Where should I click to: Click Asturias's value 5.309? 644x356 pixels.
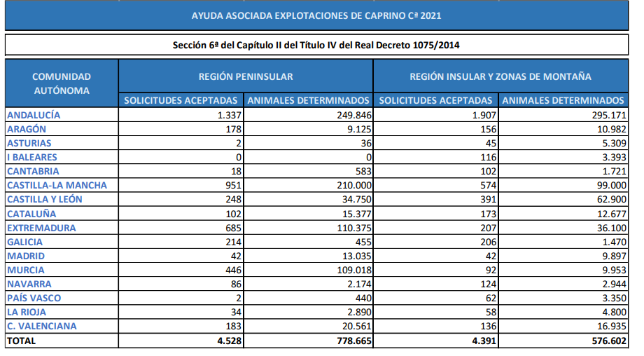(x=615, y=143)
